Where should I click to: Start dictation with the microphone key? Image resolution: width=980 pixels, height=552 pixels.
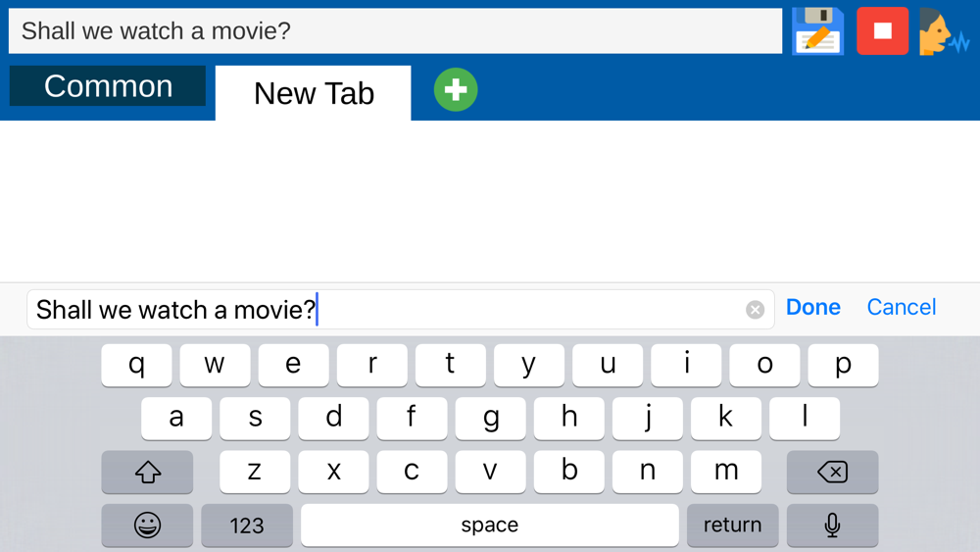tap(832, 526)
